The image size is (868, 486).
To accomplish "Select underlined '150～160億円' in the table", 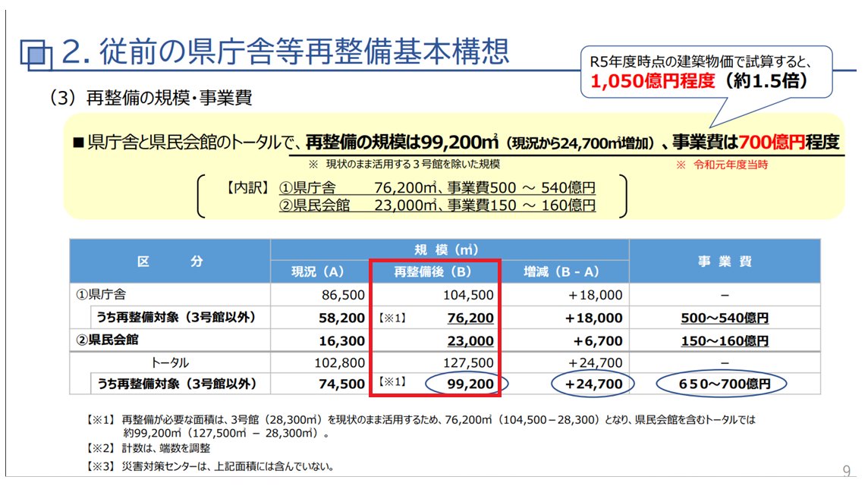I will 725,341.
